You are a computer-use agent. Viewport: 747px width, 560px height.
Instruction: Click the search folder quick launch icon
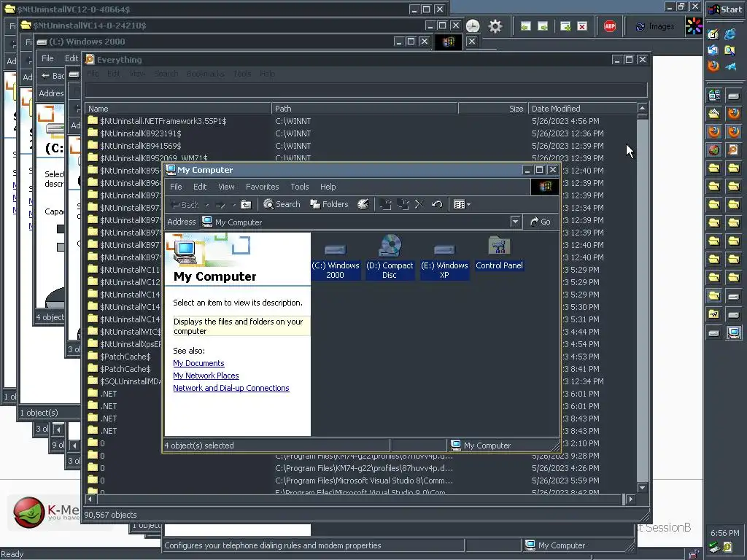(729, 50)
